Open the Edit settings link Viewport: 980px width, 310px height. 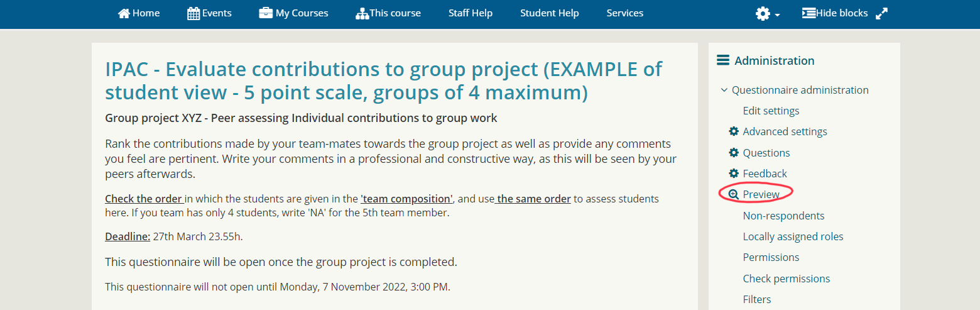[x=771, y=111]
